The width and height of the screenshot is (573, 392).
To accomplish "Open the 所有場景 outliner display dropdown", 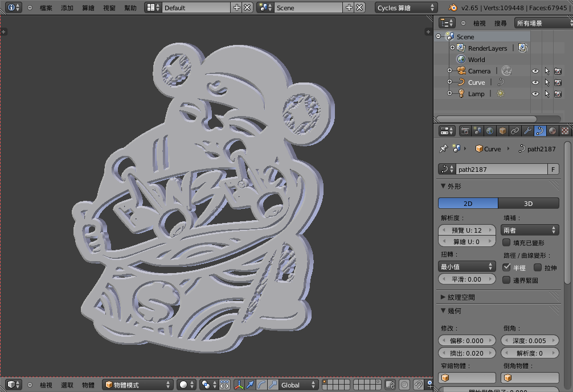I will [543, 23].
